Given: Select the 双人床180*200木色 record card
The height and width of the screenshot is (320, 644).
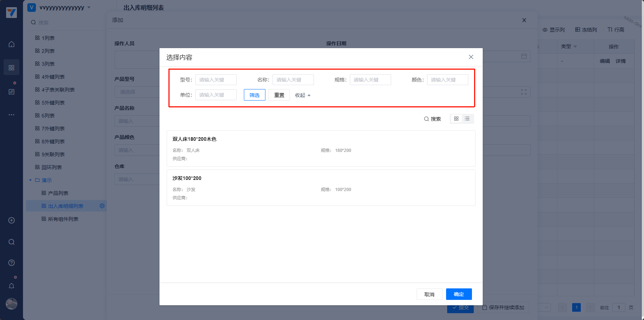Looking at the screenshot, I should click(x=321, y=148).
